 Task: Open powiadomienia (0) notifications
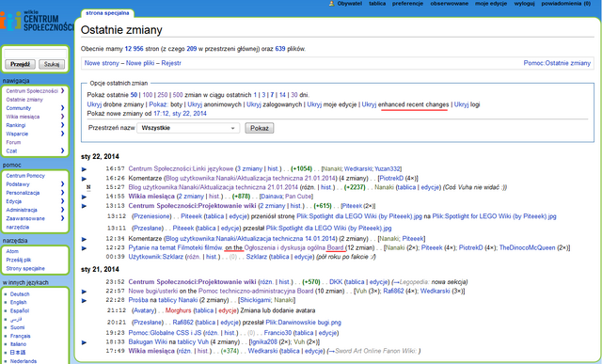565,4
